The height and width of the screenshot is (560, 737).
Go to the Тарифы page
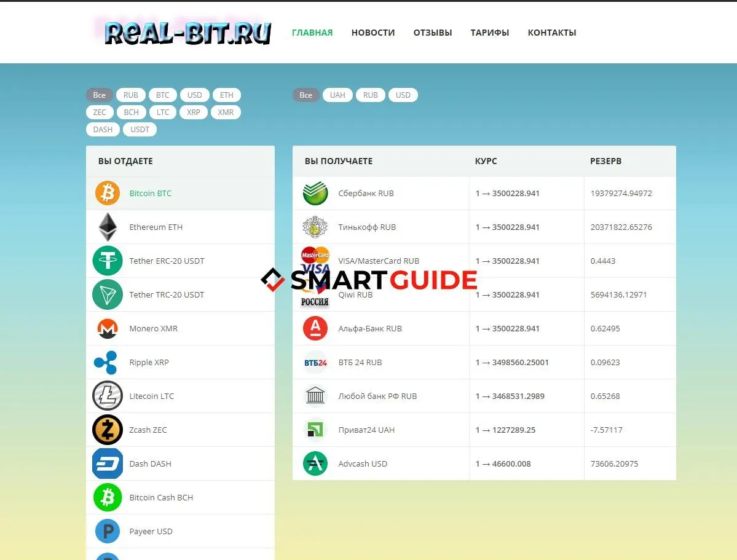(490, 33)
